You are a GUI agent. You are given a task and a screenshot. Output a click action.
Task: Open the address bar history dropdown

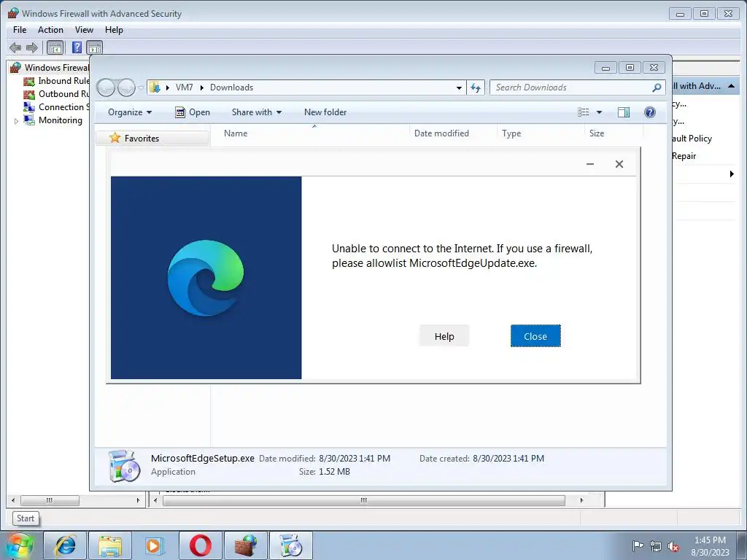[459, 87]
